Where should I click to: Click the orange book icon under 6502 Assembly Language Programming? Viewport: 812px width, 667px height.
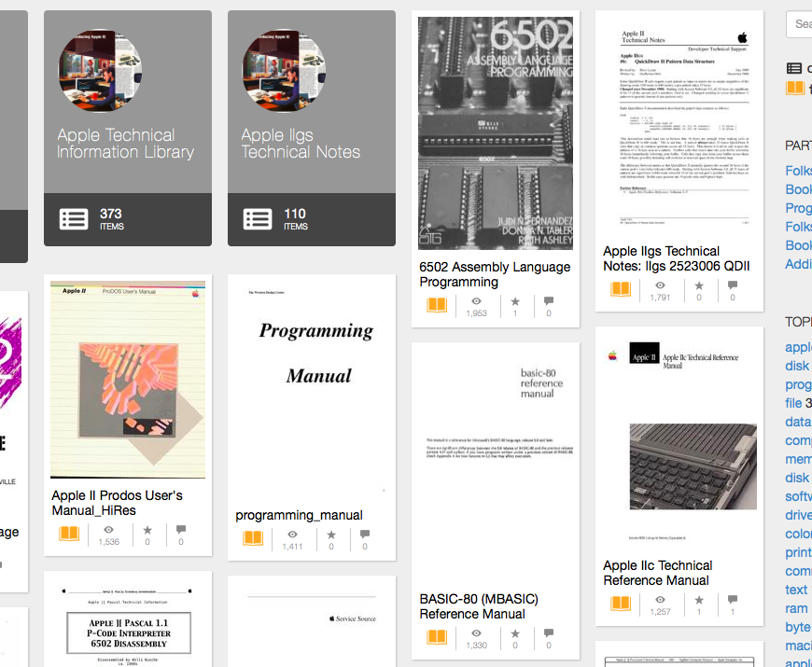[x=437, y=305]
